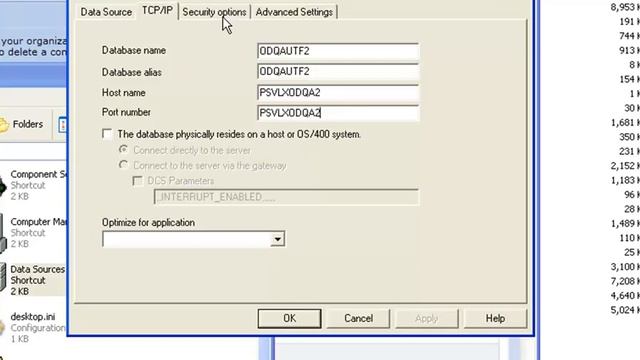Viewport: 640px width, 360px height.
Task: Click the Database name field
Action: click(x=338, y=51)
